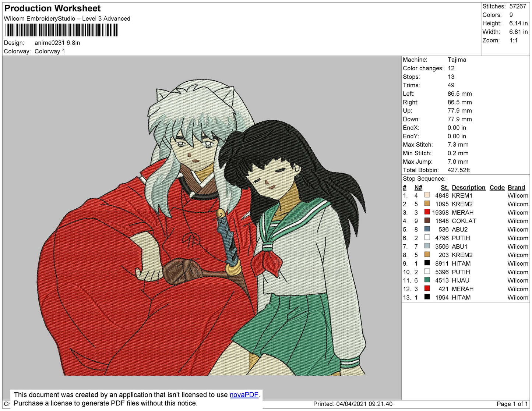
Task: Click the barcode under the Wilcom title
Action: click(61, 30)
